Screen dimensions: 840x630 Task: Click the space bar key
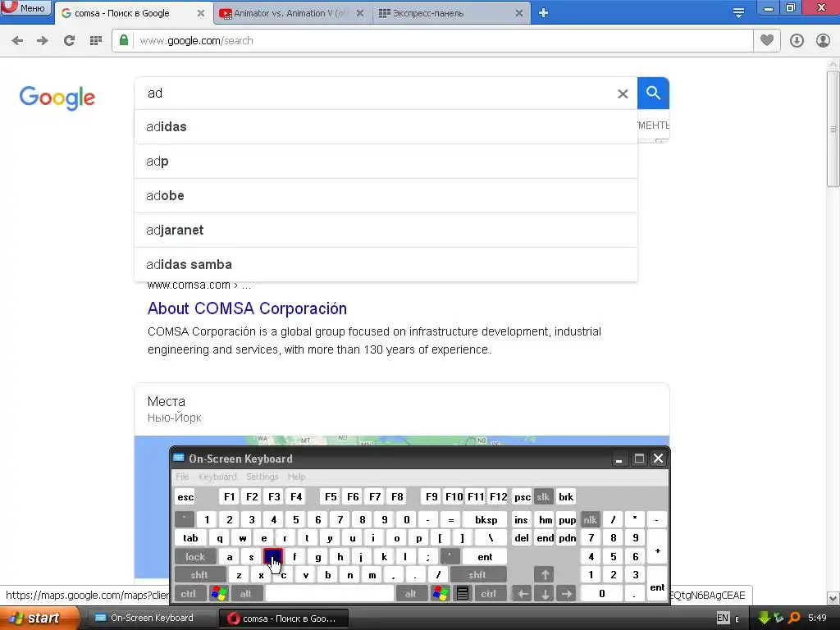click(x=330, y=594)
